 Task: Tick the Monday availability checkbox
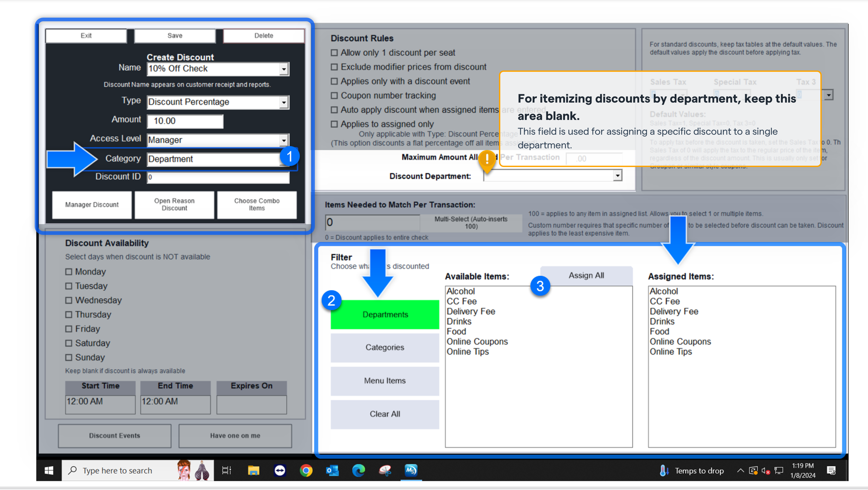pos(69,272)
